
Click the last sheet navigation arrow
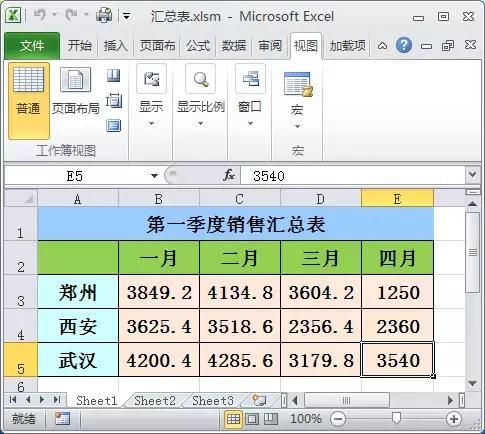57,399
